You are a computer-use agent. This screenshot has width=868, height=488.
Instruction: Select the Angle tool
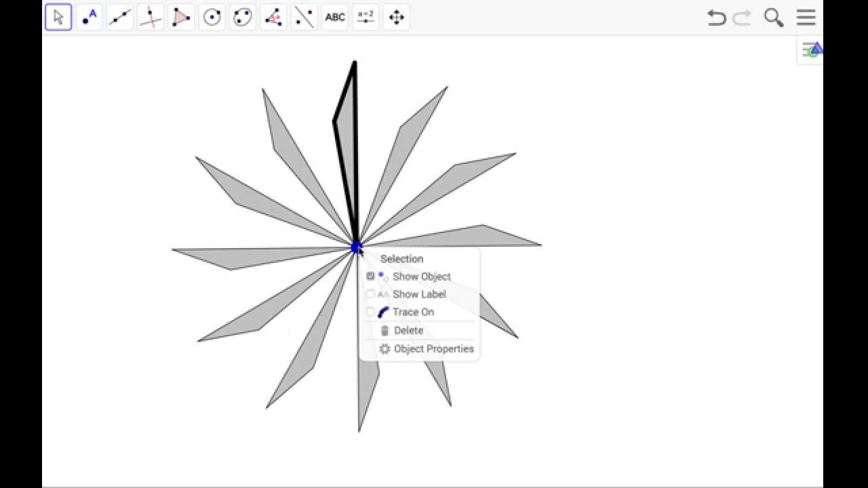273,17
